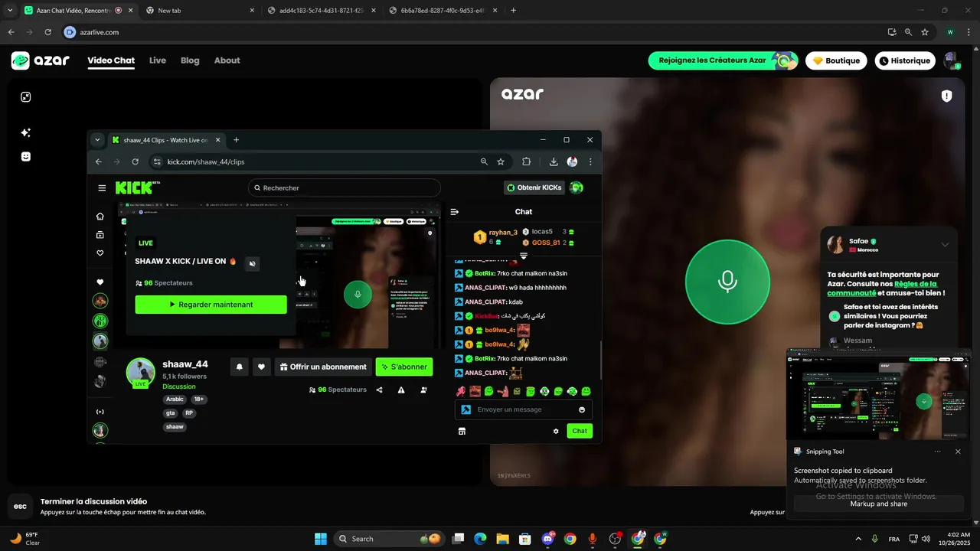Open Kick hamburger sidebar menu
Screen dimensions: 980x551
[102, 187]
